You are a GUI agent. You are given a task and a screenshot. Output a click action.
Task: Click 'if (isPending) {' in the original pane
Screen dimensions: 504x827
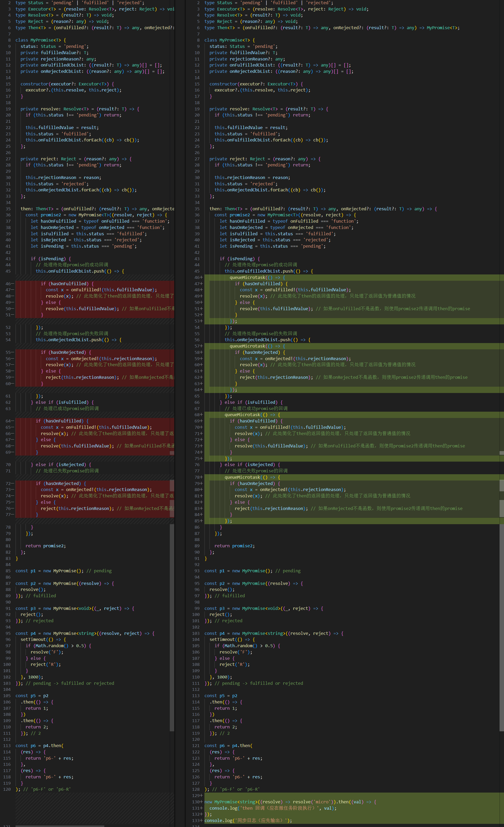51,259
